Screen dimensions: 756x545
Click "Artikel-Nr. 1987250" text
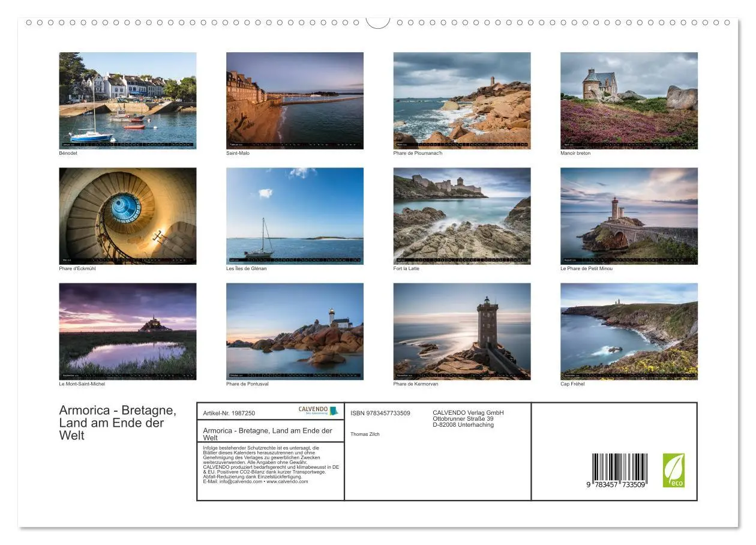click(x=229, y=413)
